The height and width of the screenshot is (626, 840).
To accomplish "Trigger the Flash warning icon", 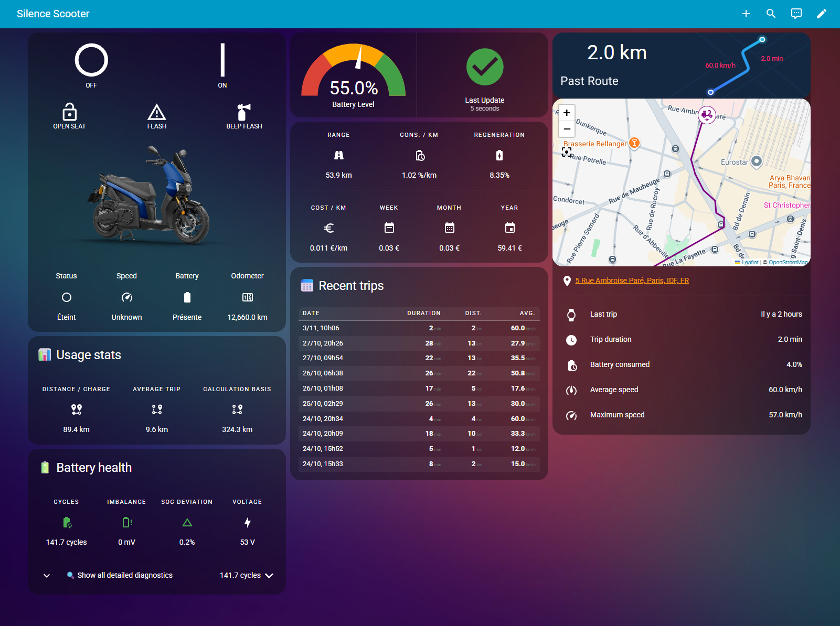I will pos(156,112).
